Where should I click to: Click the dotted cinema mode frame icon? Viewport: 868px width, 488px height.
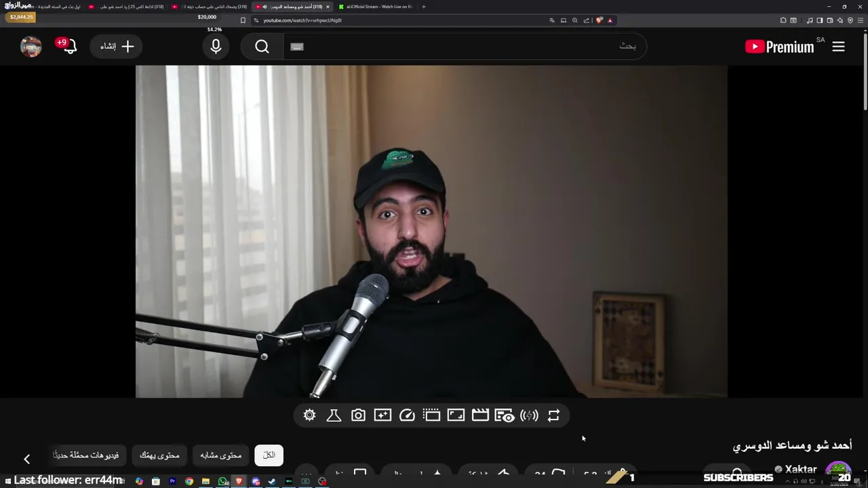tap(431, 415)
